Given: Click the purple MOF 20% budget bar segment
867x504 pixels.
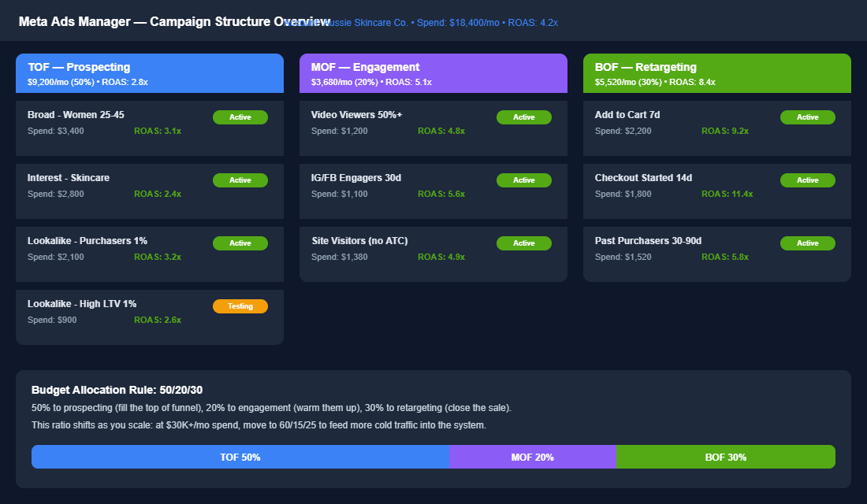Looking at the screenshot, I should [x=532, y=457].
